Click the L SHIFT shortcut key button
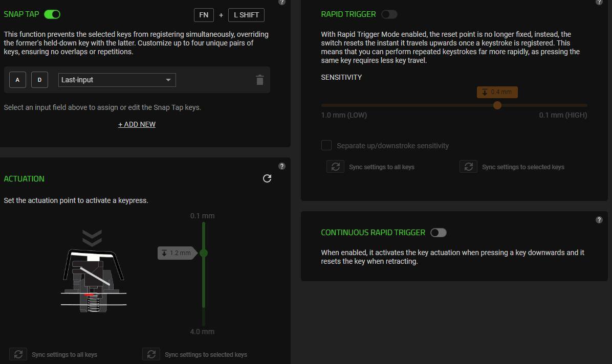The image size is (612, 364). tap(246, 15)
